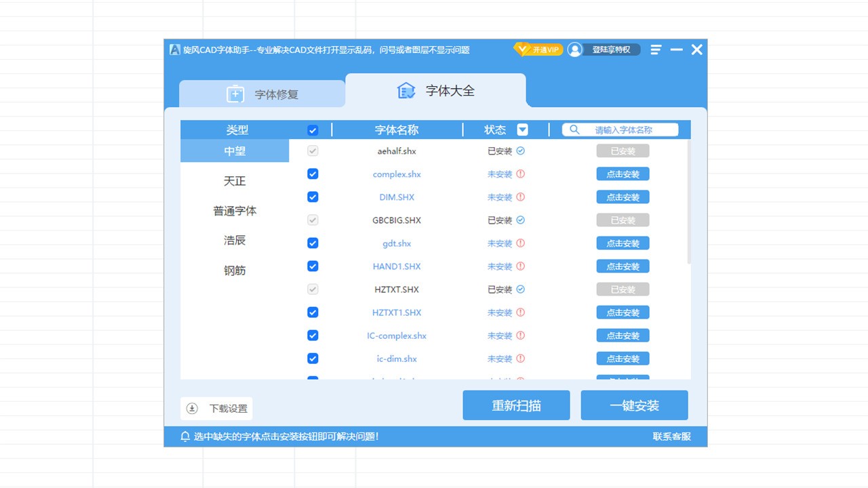Click the font name search field
This screenshot has width=868, height=488.
coord(620,129)
